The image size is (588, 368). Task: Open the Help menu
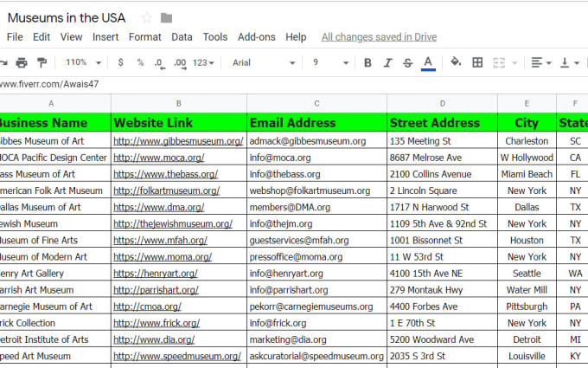[296, 36]
